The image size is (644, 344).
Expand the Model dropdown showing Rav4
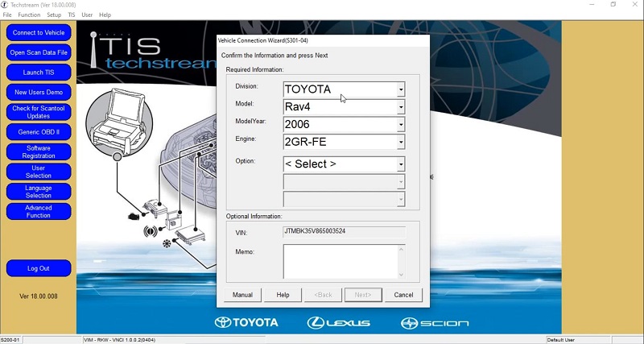click(400, 107)
